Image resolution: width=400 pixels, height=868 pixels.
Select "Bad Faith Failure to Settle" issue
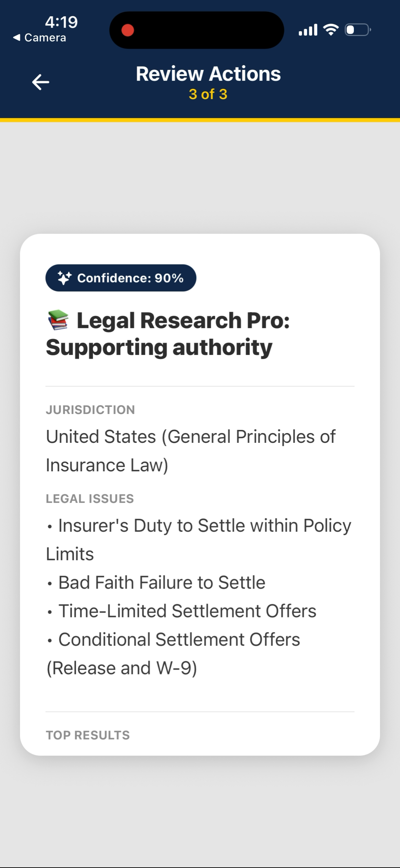[x=161, y=582]
